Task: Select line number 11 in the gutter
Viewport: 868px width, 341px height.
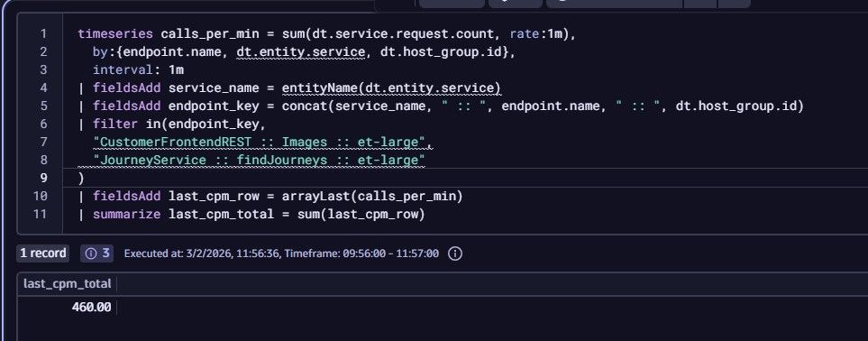Action: (x=40, y=214)
